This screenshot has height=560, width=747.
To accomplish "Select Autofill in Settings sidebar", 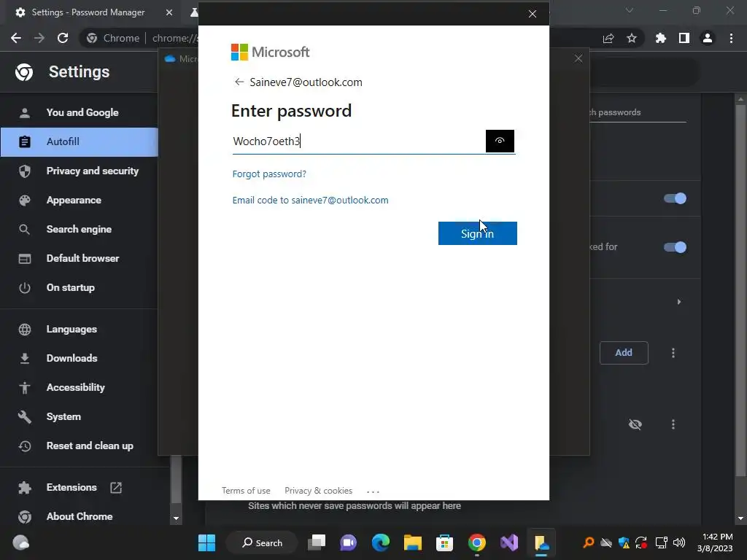I will [x=79, y=141].
